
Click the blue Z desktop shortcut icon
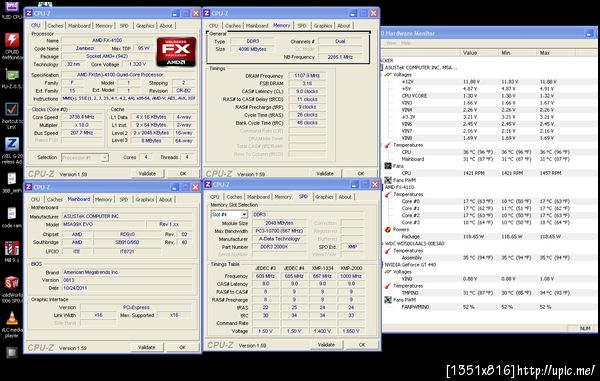coord(11,145)
